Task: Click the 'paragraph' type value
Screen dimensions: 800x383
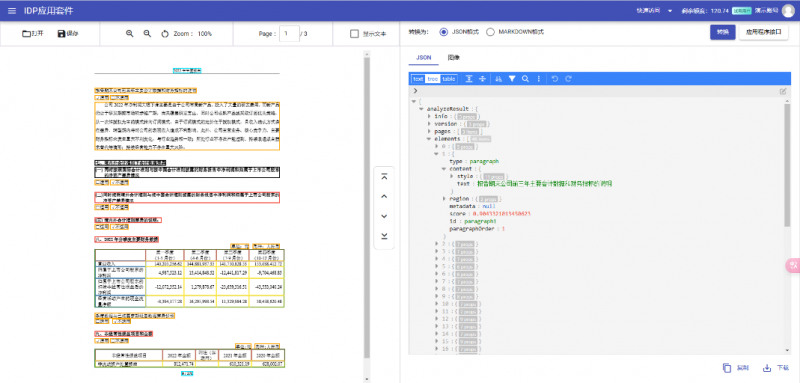Action: click(x=484, y=161)
